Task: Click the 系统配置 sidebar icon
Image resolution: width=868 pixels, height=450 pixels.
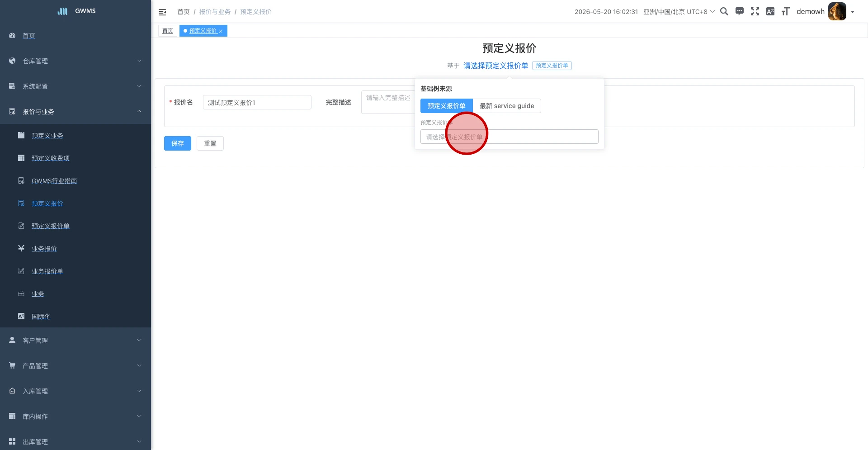Action: tap(12, 86)
